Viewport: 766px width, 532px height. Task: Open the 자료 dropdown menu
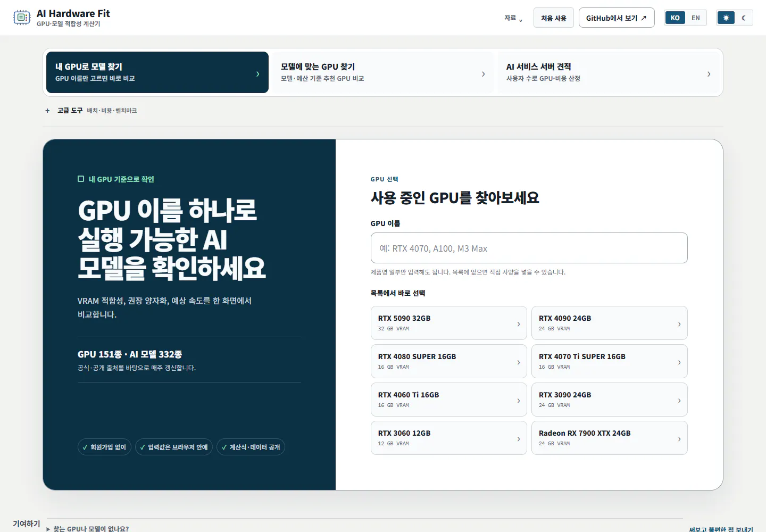(513, 18)
